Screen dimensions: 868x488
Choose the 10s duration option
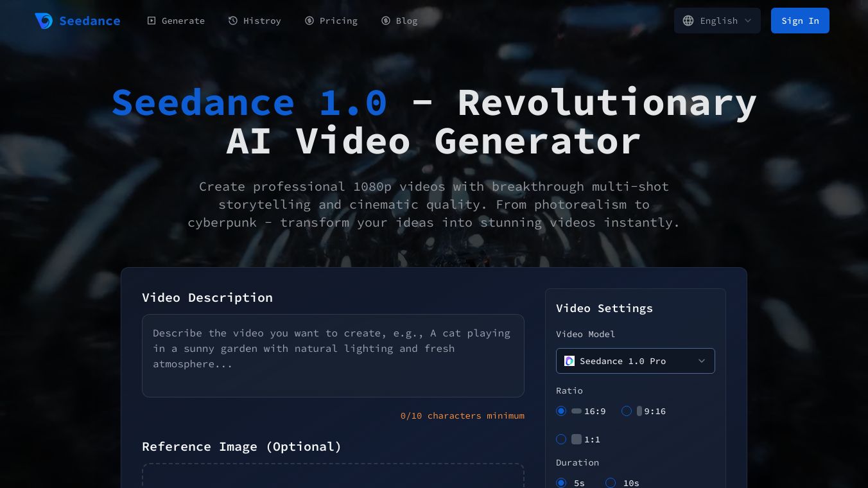[611, 483]
